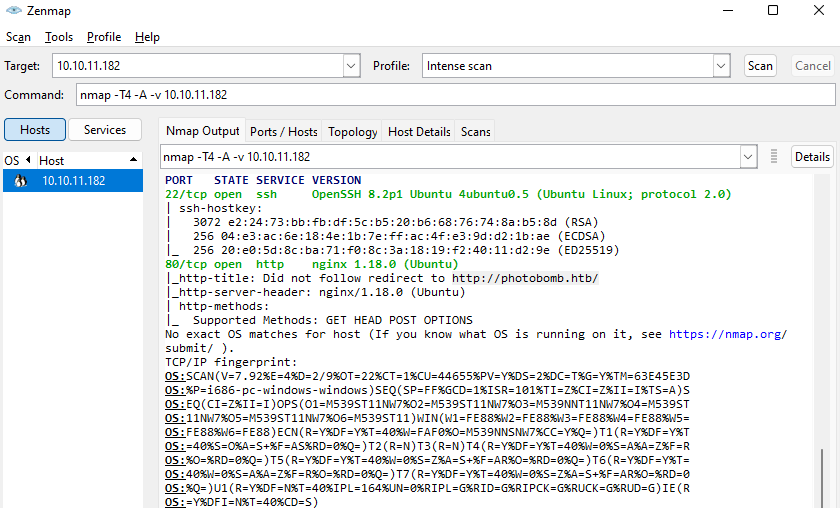Expand the Target dropdown arrow
The height and width of the screenshot is (508, 840).
351,66
